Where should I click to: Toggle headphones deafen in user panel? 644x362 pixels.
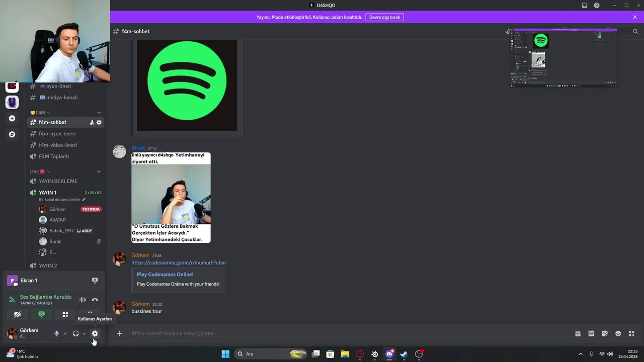pyautogui.click(x=75, y=333)
